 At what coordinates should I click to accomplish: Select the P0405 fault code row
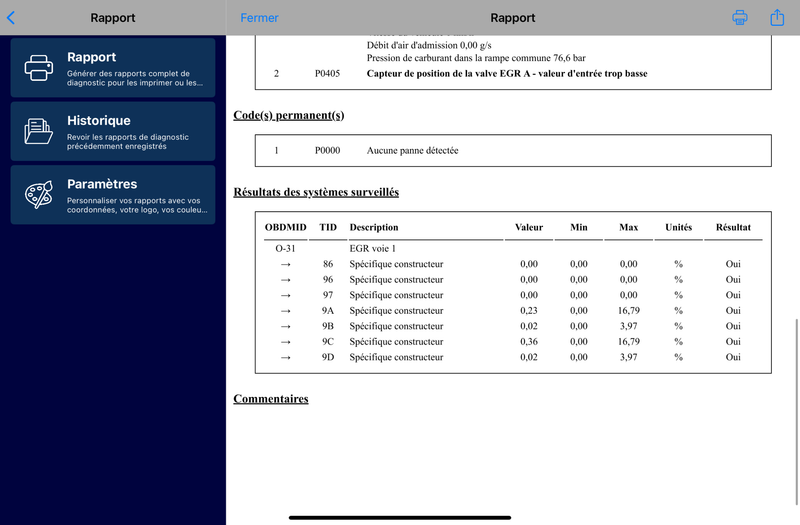click(x=500, y=74)
